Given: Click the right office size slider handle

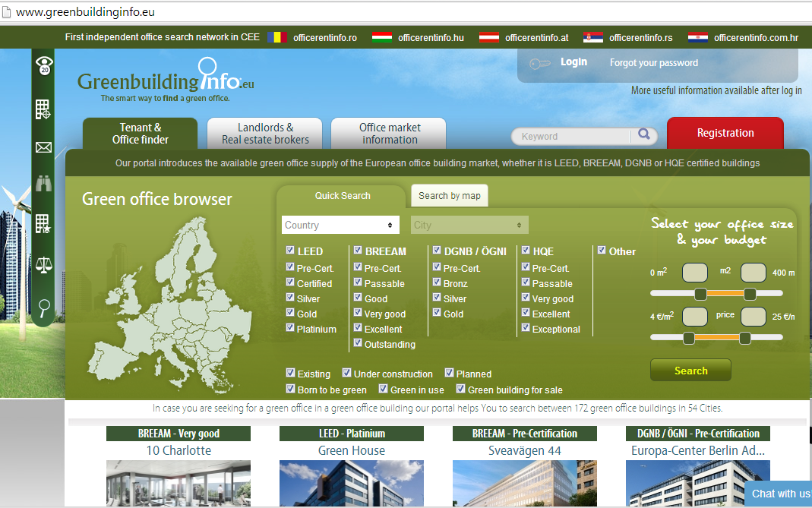Looking at the screenshot, I should [x=750, y=294].
